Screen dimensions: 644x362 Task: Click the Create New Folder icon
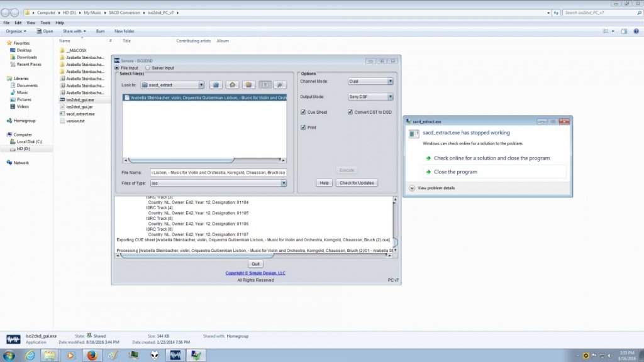pos(248,85)
